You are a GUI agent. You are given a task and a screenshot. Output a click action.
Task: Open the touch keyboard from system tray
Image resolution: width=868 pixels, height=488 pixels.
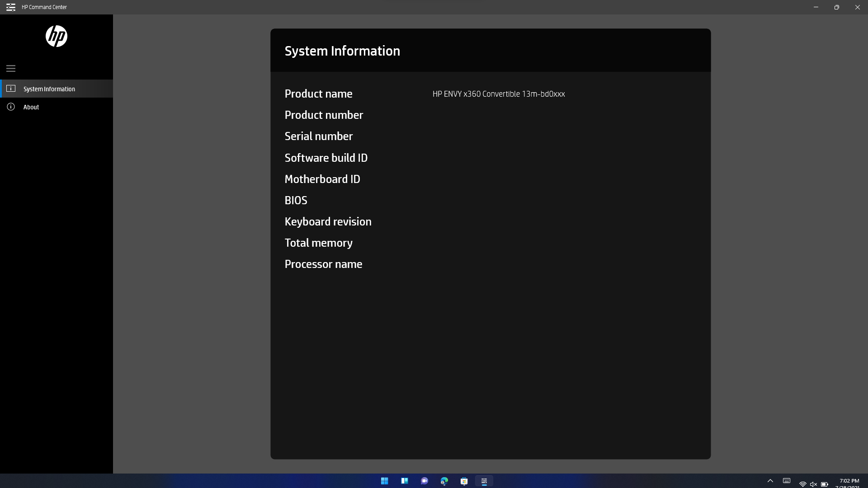tap(786, 481)
